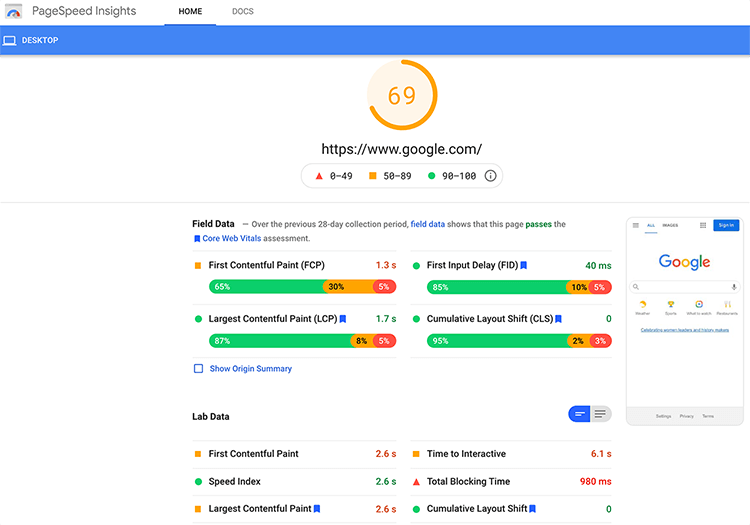Click the field CLS (CLS) bookmark icon
Image resolution: width=750 pixels, height=525 pixels.
click(x=558, y=319)
